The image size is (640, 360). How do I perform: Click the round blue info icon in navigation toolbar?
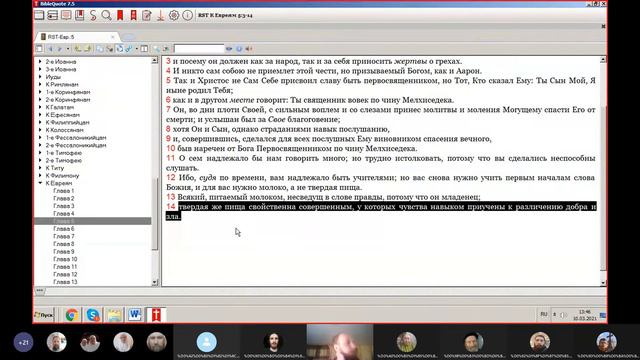pos(239,49)
